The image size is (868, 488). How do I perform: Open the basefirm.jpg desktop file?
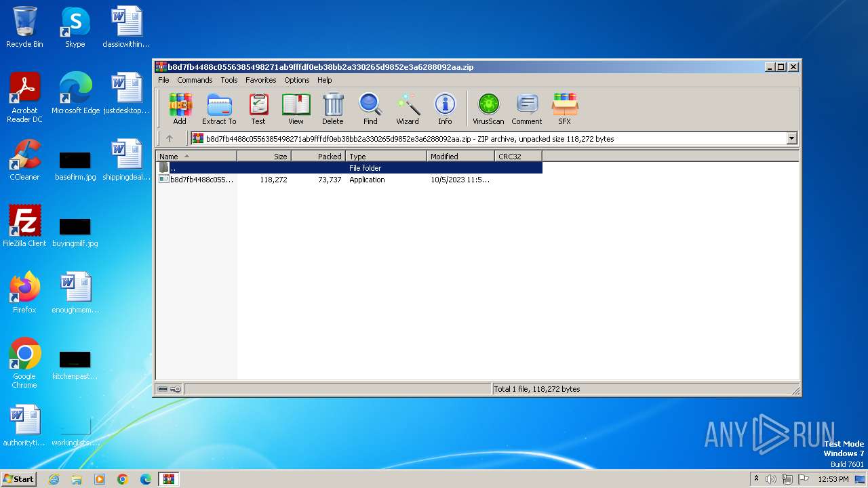tap(75, 165)
